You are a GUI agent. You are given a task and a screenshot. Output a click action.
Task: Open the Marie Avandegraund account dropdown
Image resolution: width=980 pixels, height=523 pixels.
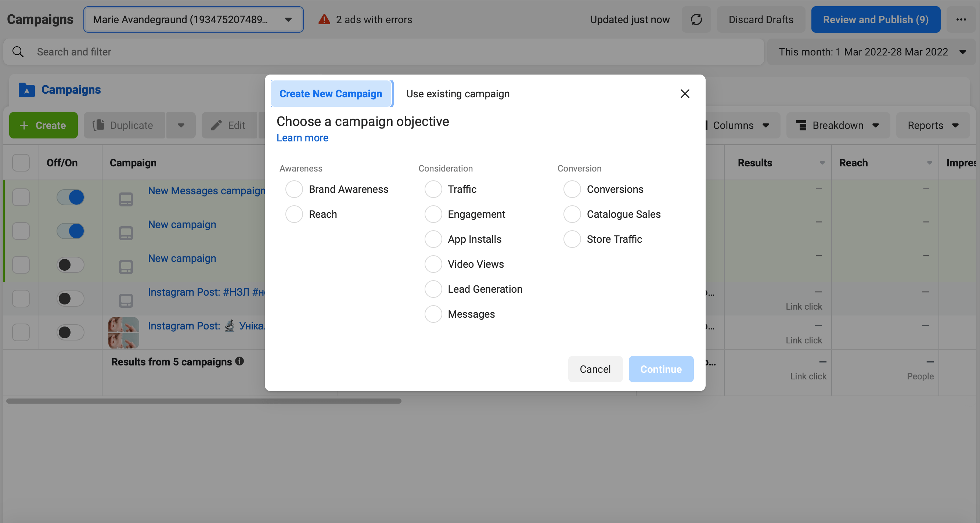tap(193, 19)
